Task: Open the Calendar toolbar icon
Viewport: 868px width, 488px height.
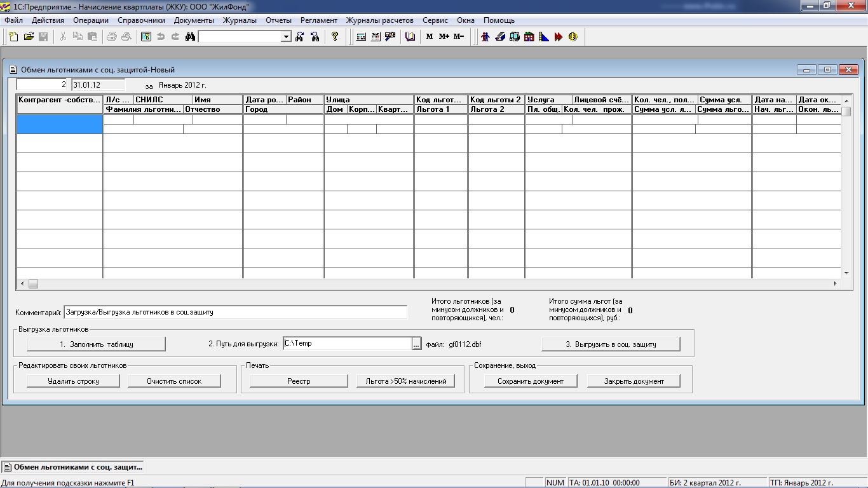Action: point(376,37)
